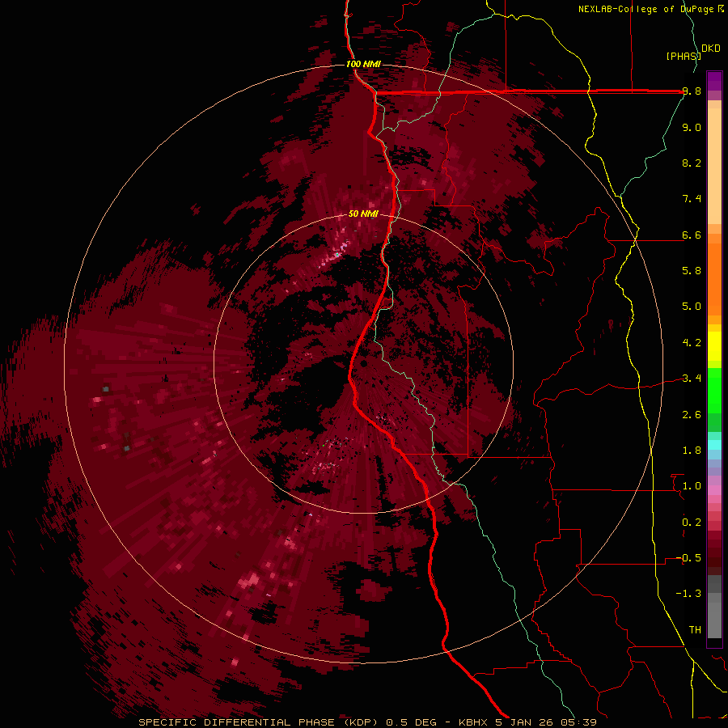
Task: Click the 9.8 value on color scale
Action: click(692, 91)
